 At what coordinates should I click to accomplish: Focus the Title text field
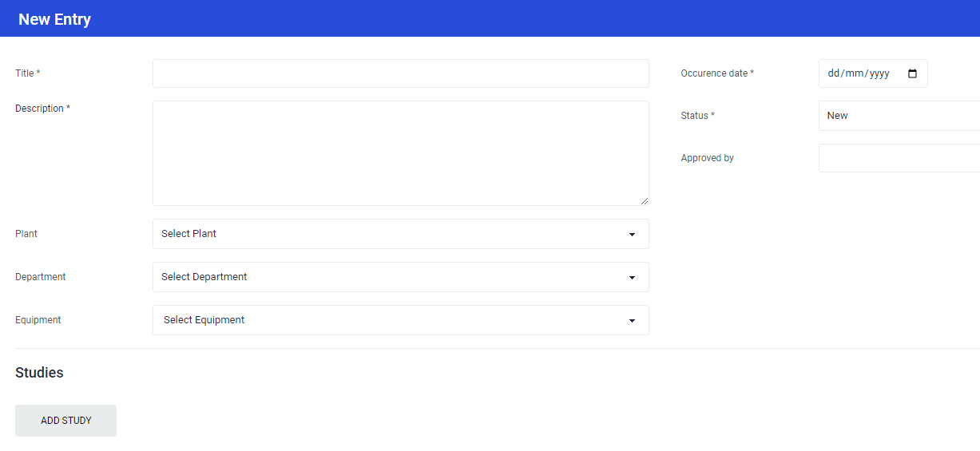pyautogui.click(x=400, y=73)
